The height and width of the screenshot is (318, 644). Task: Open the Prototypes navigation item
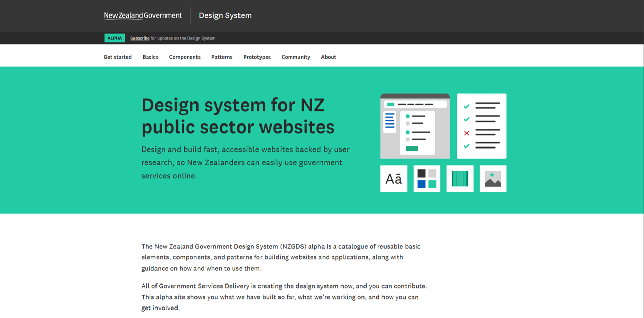coord(257,57)
